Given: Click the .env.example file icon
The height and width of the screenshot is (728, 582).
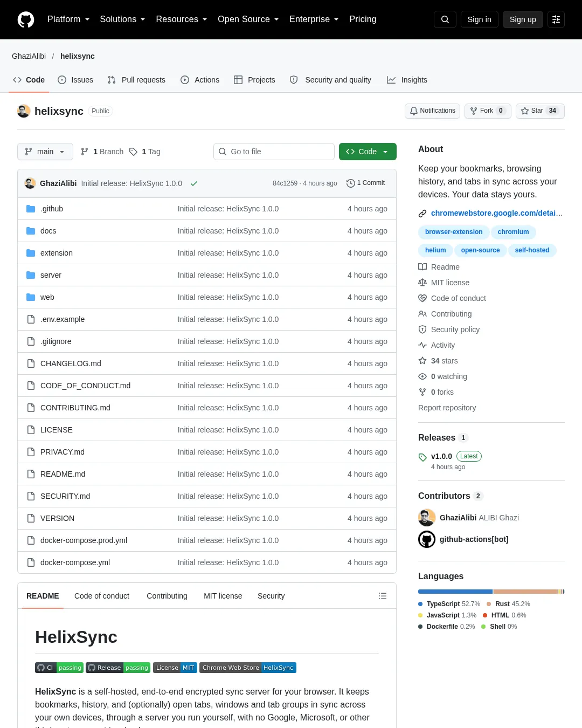Looking at the screenshot, I should point(31,319).
